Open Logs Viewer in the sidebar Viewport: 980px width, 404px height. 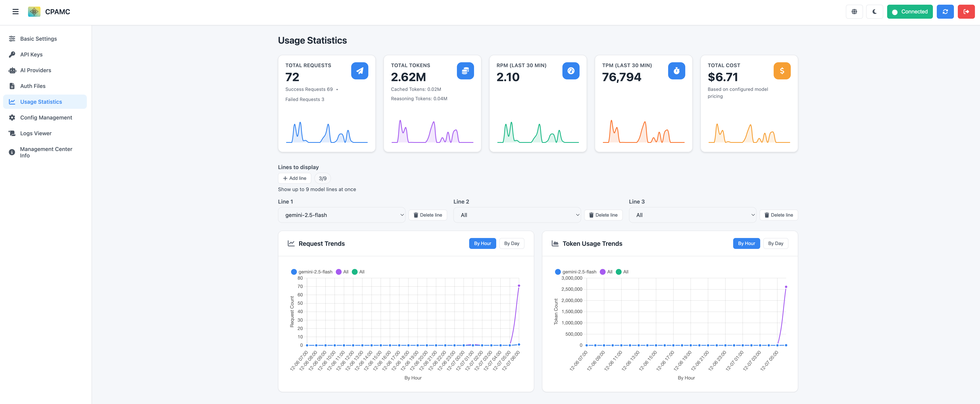pos(36,133)
